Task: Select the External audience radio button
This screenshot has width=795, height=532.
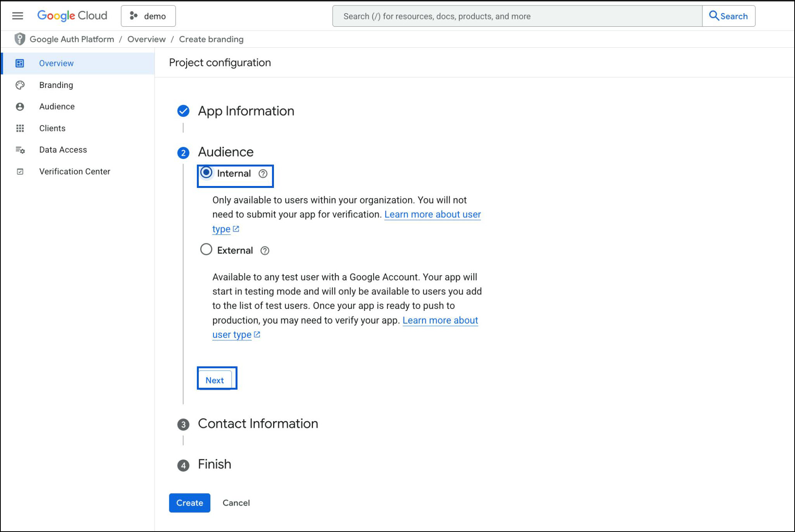Action: coord(206,249)
